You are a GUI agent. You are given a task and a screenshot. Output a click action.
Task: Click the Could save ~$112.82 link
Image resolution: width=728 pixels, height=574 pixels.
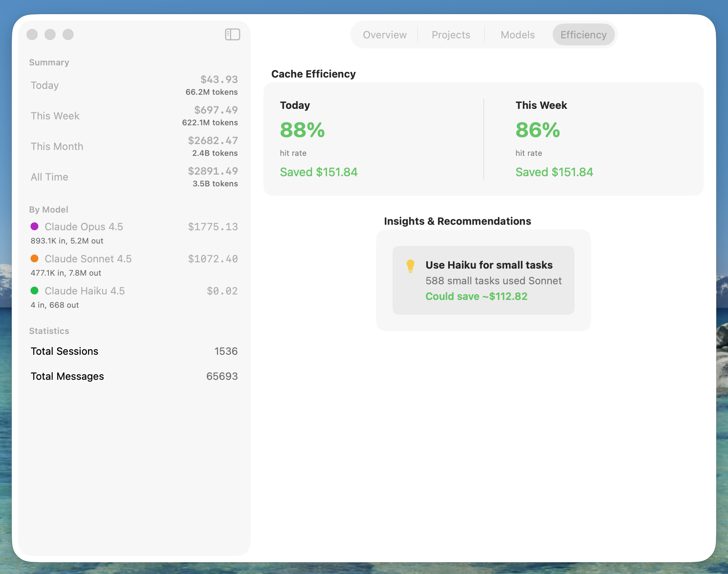pyautogui.click(x=476, y=296)
